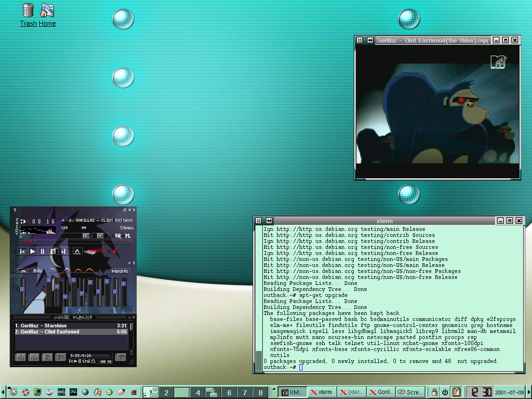Click the playlist scrollbar handle
The width and height of the screenshot is (532, 399).
click(x=132, y=326)
